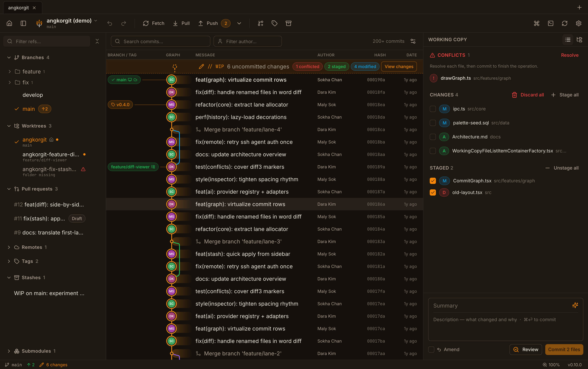Image resolution: width=588 pixels, height=369 pixels.
Task: Collapse the Worktrees section
Action: click(x=9, y=126)
